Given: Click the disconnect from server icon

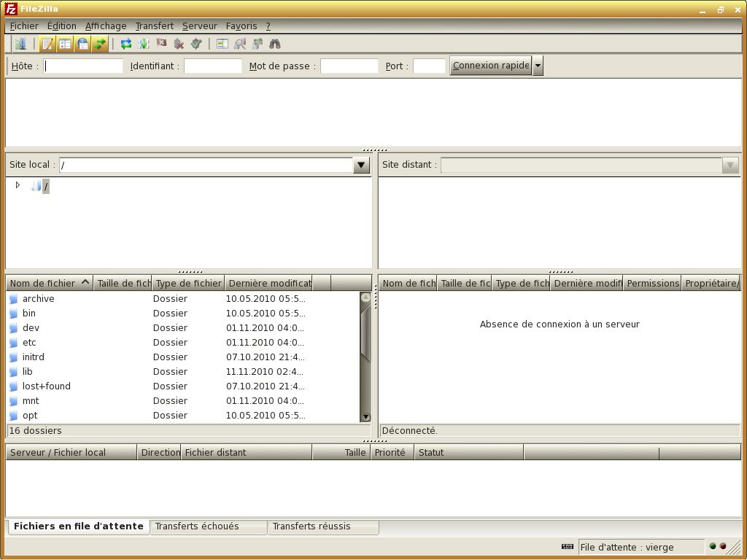Looking at the screenshot, I should click(179, 44).
